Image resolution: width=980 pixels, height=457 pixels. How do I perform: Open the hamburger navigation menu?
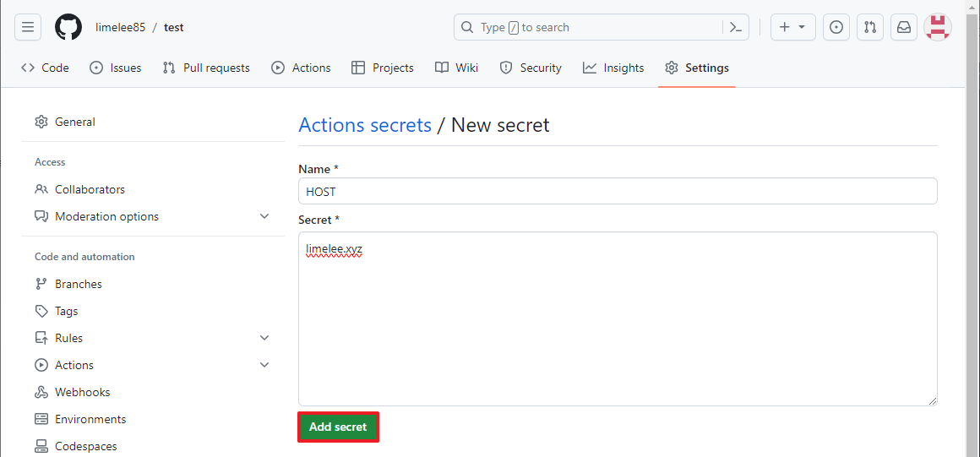(28, 28)
